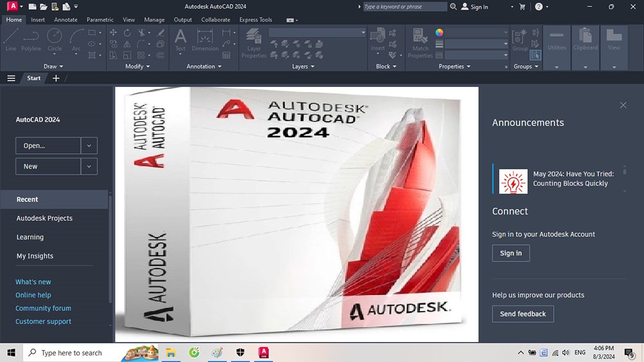Select the Copy tool in Modify panel

[x=113, y=44]
